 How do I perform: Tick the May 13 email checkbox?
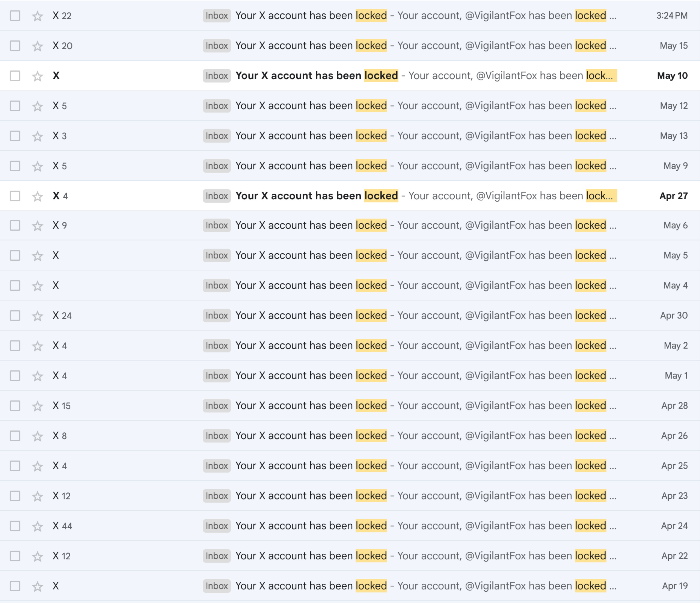pyautogui.click(x=15, y=136)
